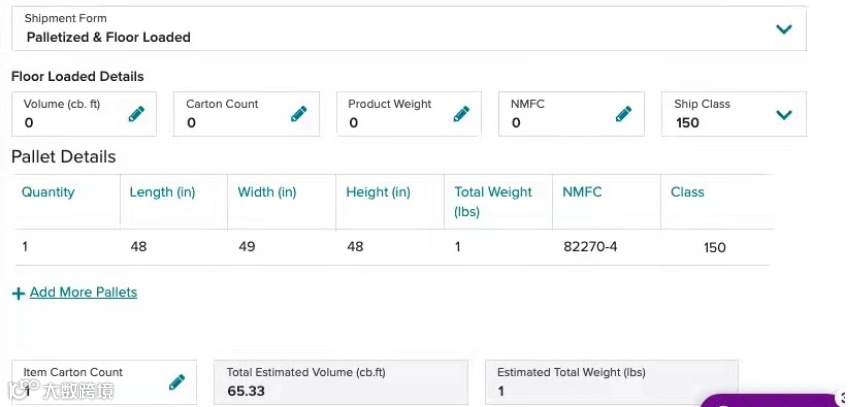Edit the Volume (cb. ft) pencil icon
The height and width of the screenshot is (407, 868).
pos(136,114)
